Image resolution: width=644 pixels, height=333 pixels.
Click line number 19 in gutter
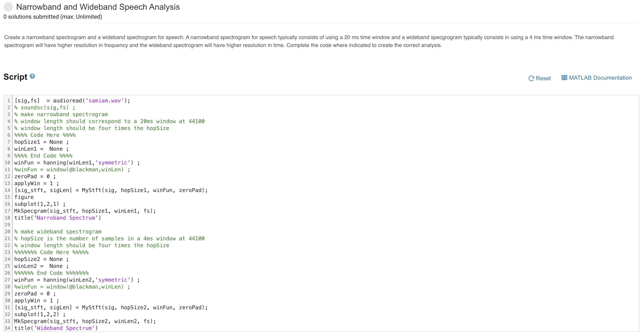(x=7, y=225)
